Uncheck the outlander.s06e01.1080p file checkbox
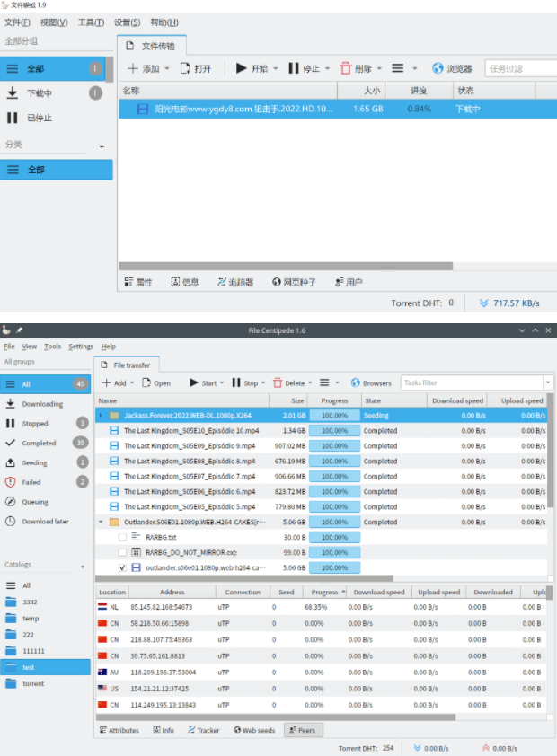The image size is (557, 756). click(123, 567)
